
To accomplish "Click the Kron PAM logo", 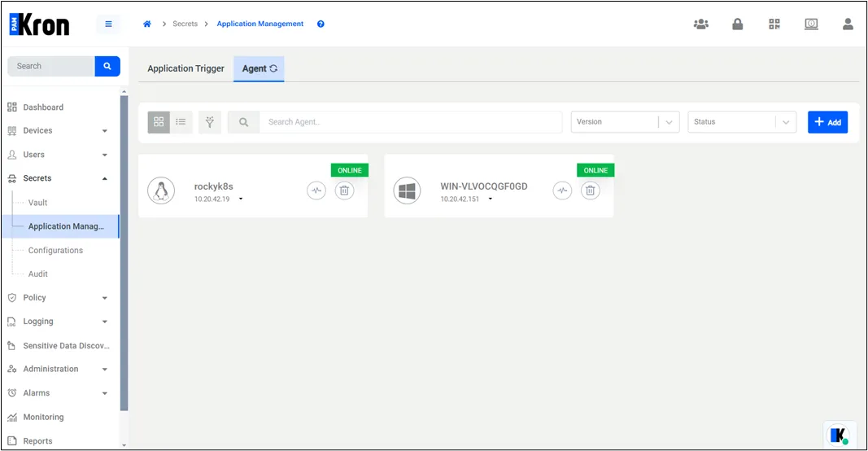I will tap(39, 24).
